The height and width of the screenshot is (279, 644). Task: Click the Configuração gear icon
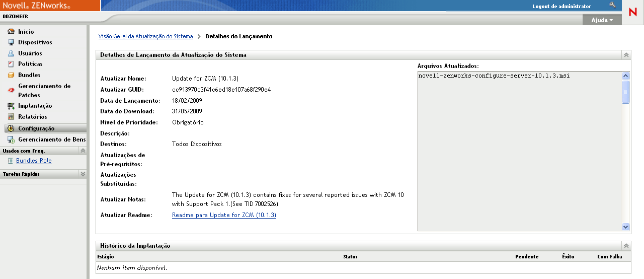click(x=11, y=128)
